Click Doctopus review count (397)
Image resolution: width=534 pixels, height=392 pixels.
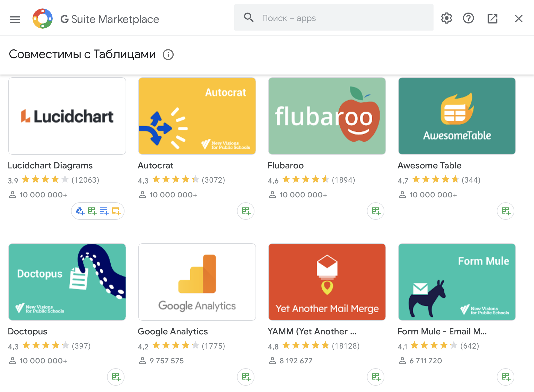pyautogui.click(x=81, y=346)
